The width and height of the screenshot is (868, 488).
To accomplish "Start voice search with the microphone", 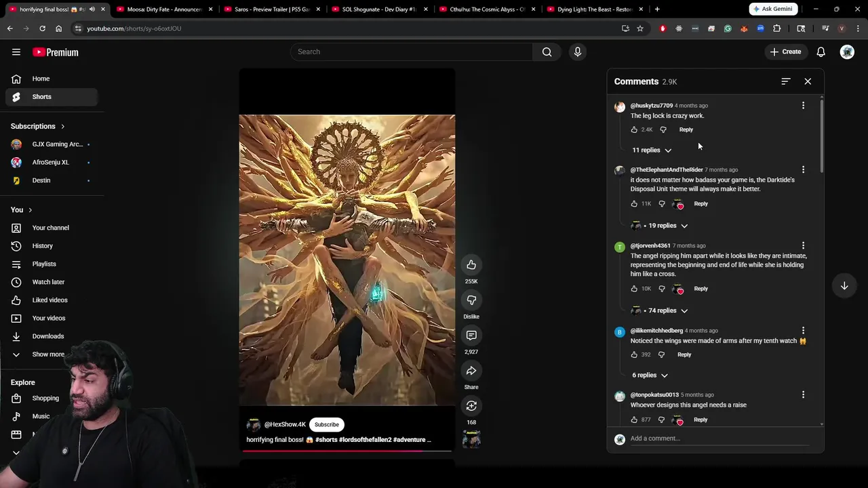I will (578, 52).
